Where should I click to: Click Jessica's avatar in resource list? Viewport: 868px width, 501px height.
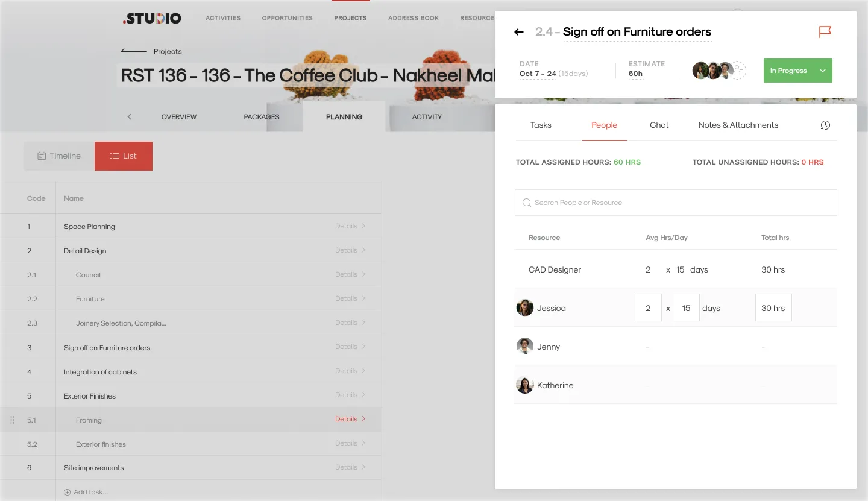525,307
